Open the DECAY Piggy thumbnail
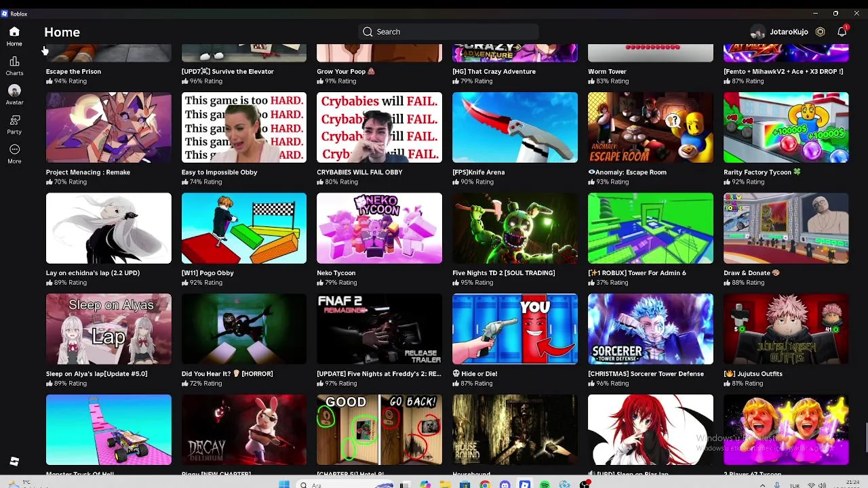Screen dimensions: 868x488 (x=244, y=430)
